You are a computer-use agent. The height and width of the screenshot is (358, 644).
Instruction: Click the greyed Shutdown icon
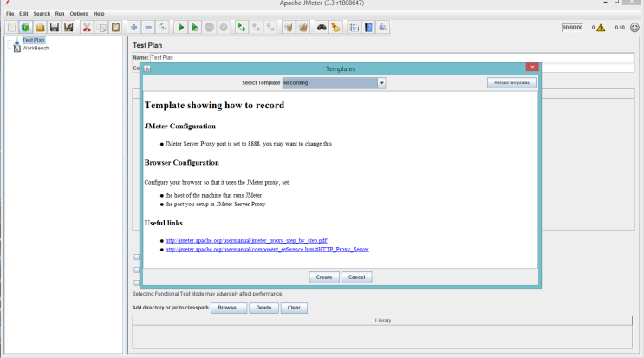tap(224, 28)
